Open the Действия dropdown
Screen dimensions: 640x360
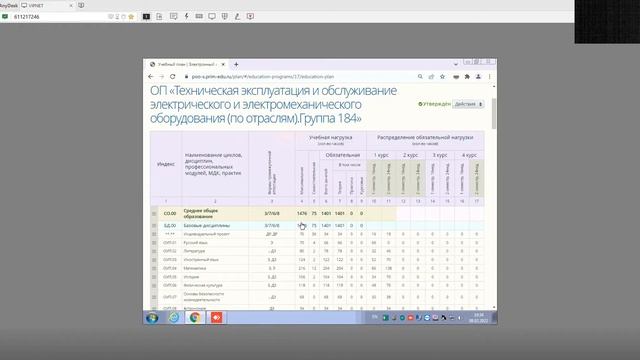[x=468, y=104]
